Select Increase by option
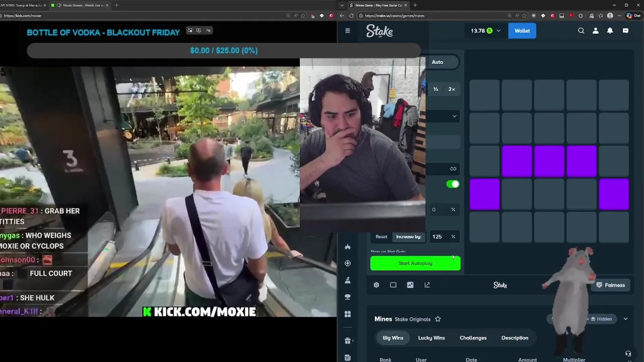This screenshot has width=644, height=362. click(409, 237)
